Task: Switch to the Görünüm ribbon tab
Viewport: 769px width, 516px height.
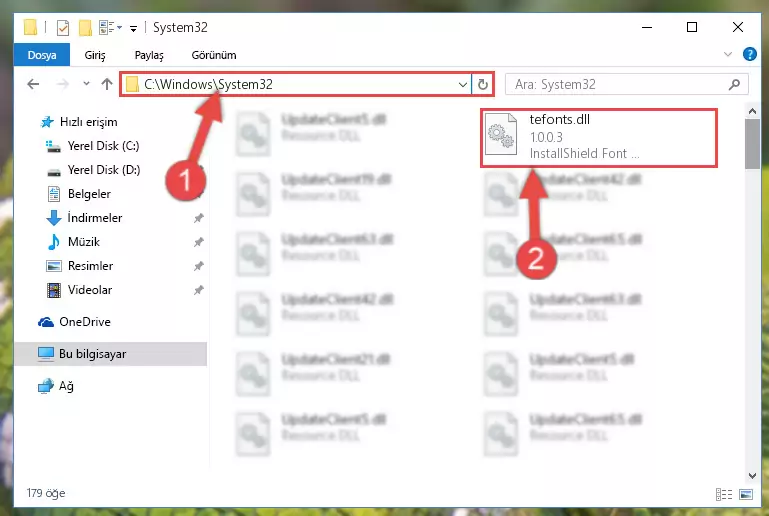Action: click(214, 55)
